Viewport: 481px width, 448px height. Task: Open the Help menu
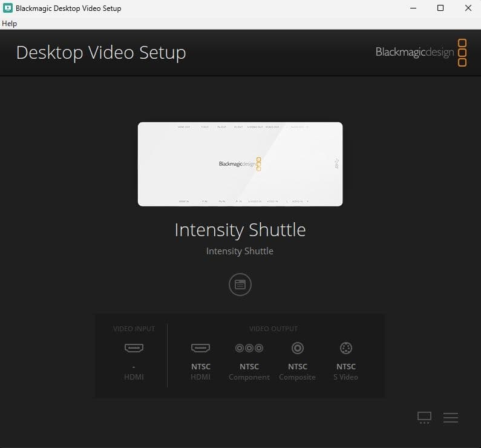pos(9,24)
